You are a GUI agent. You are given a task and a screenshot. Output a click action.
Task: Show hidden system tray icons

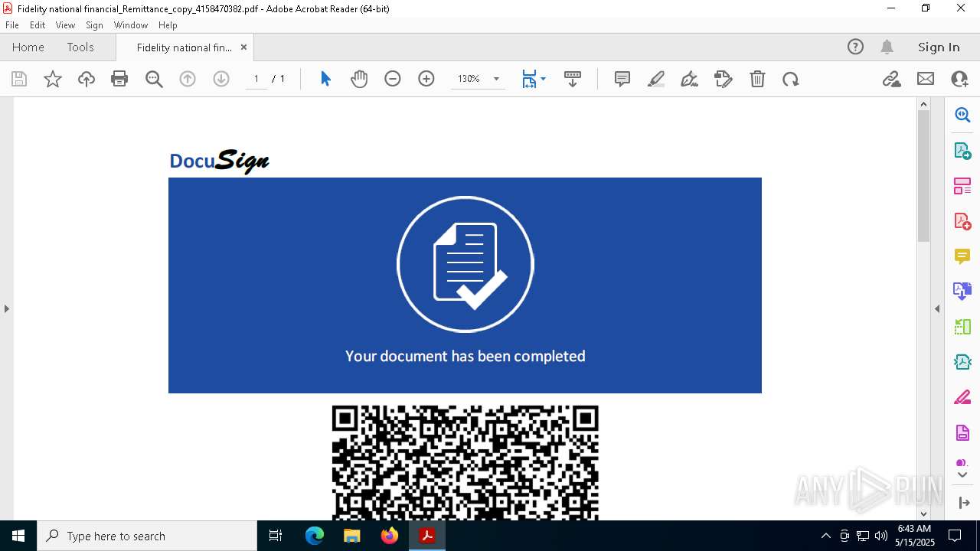pos(825,536)
